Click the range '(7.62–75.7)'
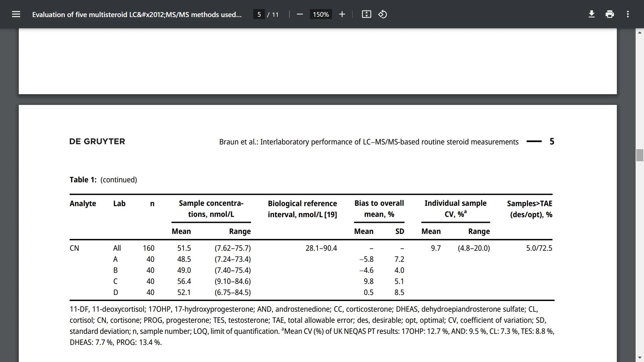The height and width of the screenshot is (362, 644). coord(233,248)
